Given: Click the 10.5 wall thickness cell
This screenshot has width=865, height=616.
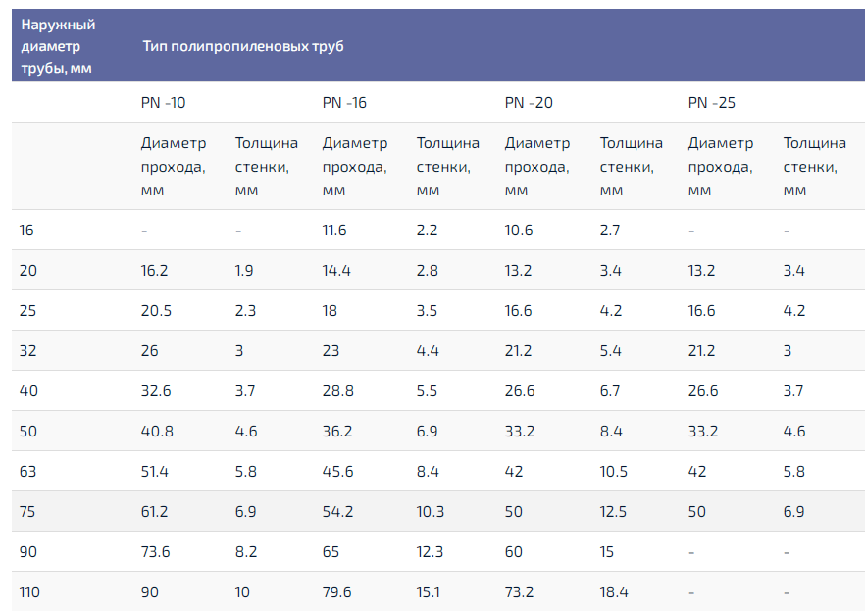Looking at the screenshot, I should click(613, 472).
